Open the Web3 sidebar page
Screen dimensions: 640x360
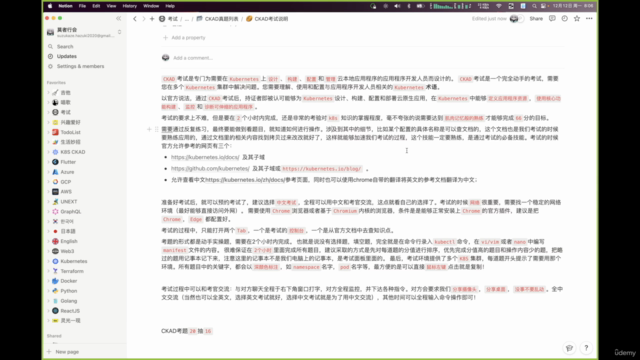tap(67, 251)
